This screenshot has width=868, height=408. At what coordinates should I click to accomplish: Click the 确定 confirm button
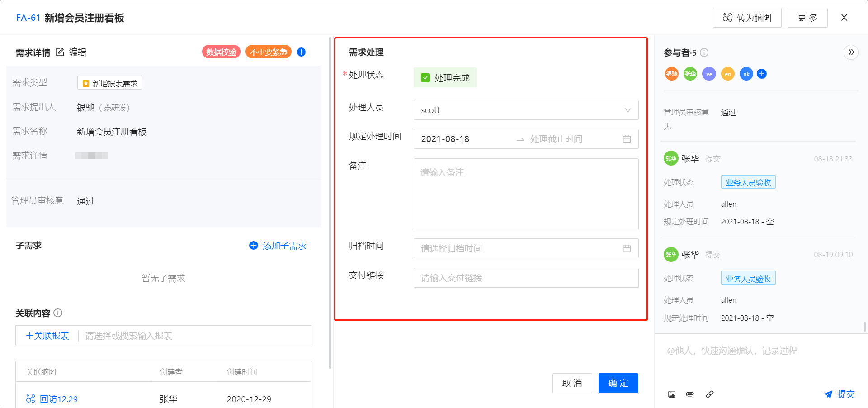618,383
